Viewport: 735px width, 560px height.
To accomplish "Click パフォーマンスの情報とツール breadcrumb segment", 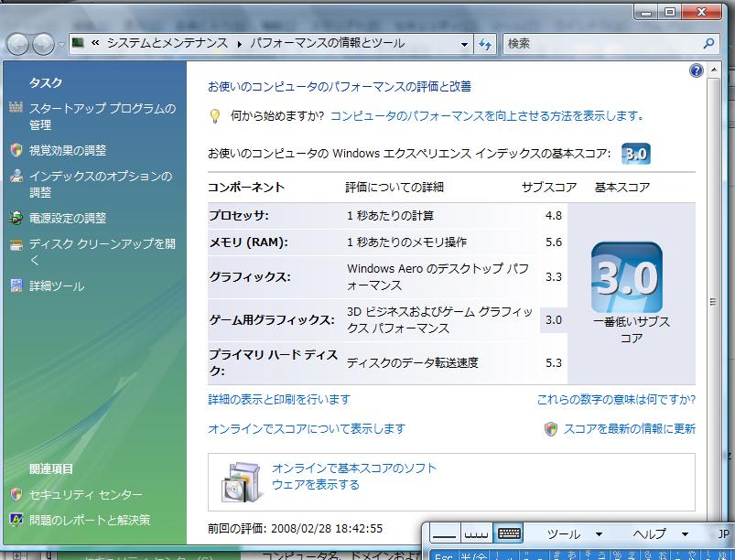I will click(x=327, y=43).
